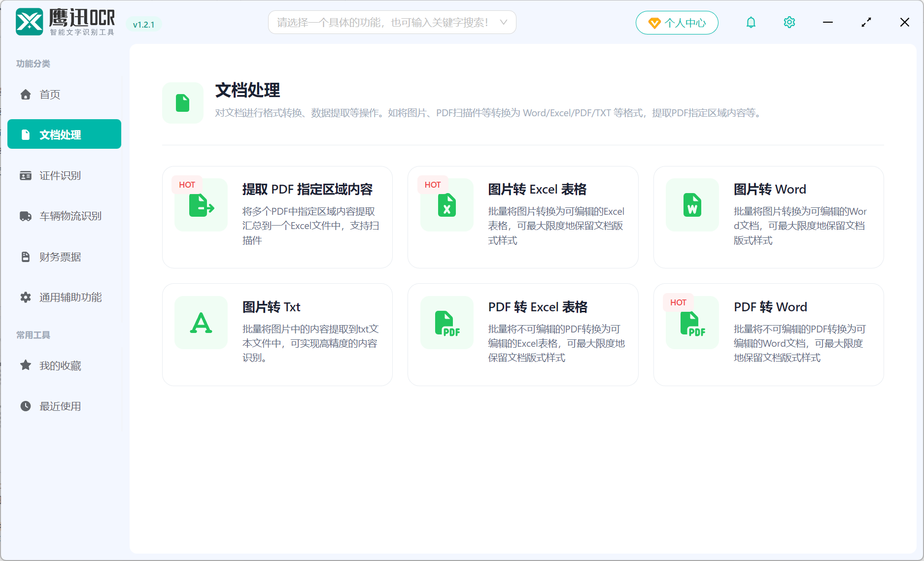Click 图片转 Word description text

pos(800,226)
